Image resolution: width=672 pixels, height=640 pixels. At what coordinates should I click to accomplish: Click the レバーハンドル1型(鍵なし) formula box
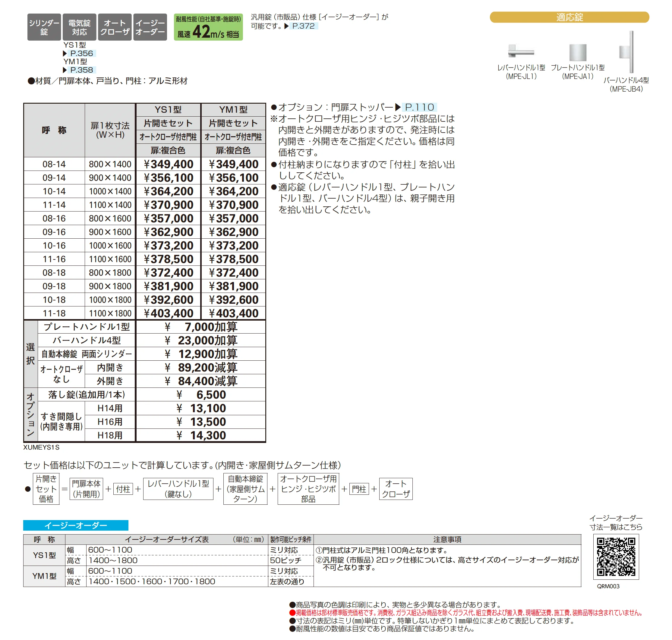(x=178, y=488)
